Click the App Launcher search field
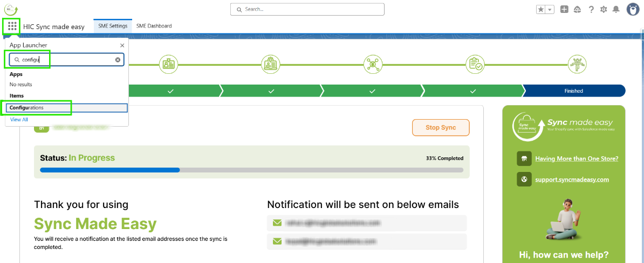 (65, 60)
